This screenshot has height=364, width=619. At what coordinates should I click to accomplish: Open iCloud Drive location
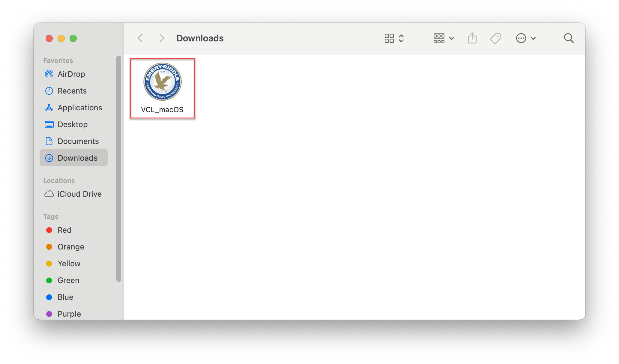click(x=79, y=194)
